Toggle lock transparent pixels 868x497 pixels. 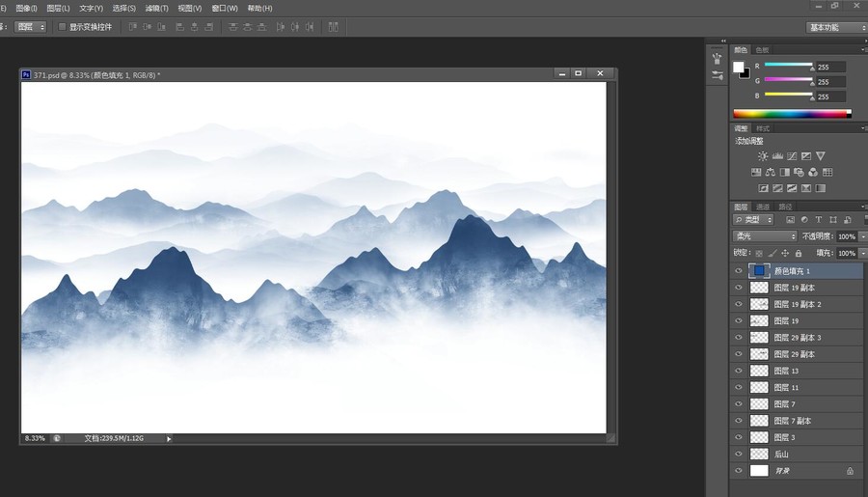[759, 253]
